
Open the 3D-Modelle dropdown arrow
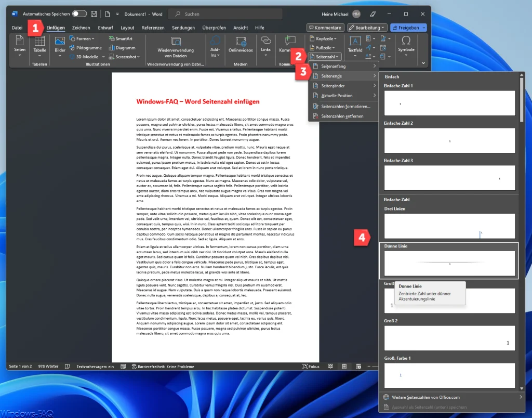pyautogui.click(x=103, y=57)
